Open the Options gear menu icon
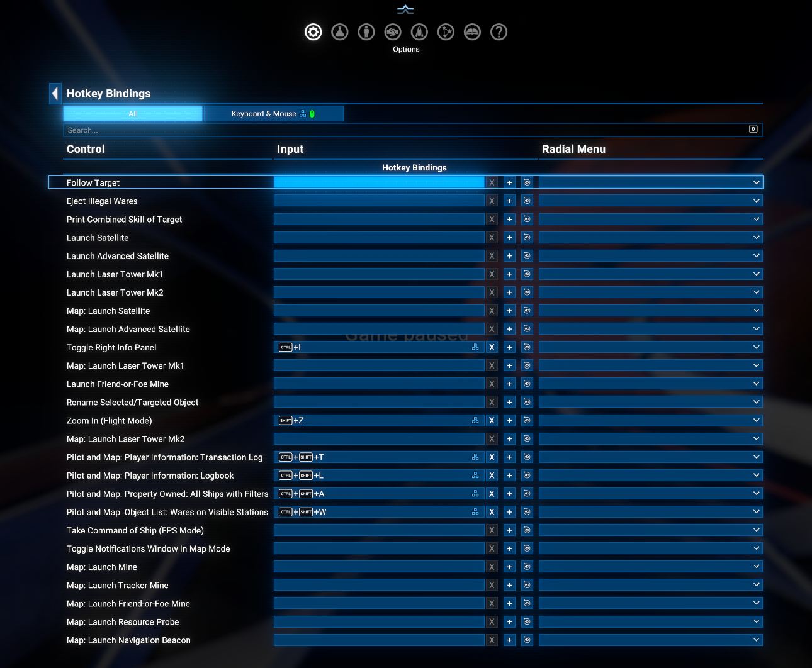Screen dimensions: 812x668 coord(313,32)
